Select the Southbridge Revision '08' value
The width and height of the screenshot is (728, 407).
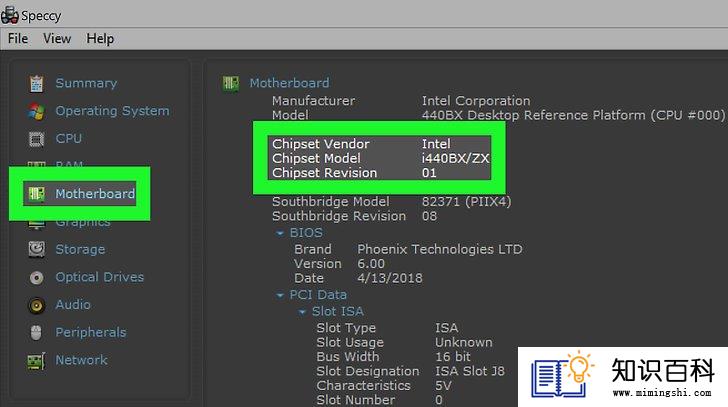click(429, 216)
